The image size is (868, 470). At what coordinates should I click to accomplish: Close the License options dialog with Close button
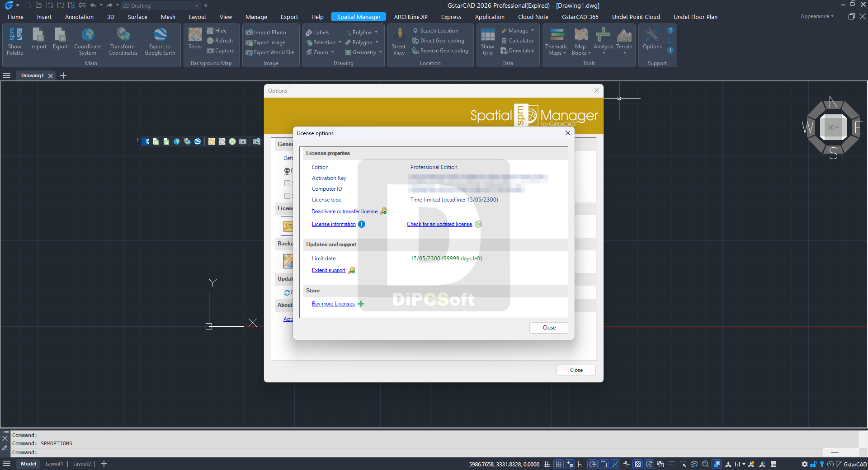(x=549, y=328)
